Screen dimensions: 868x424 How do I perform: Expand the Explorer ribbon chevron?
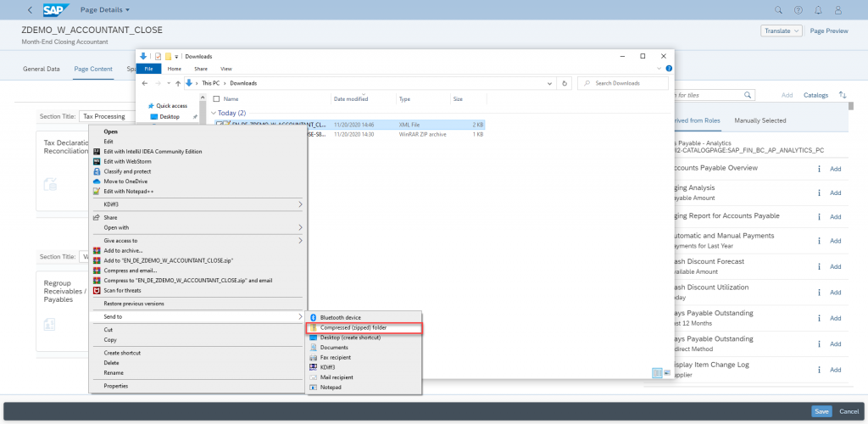pos(659,69)
